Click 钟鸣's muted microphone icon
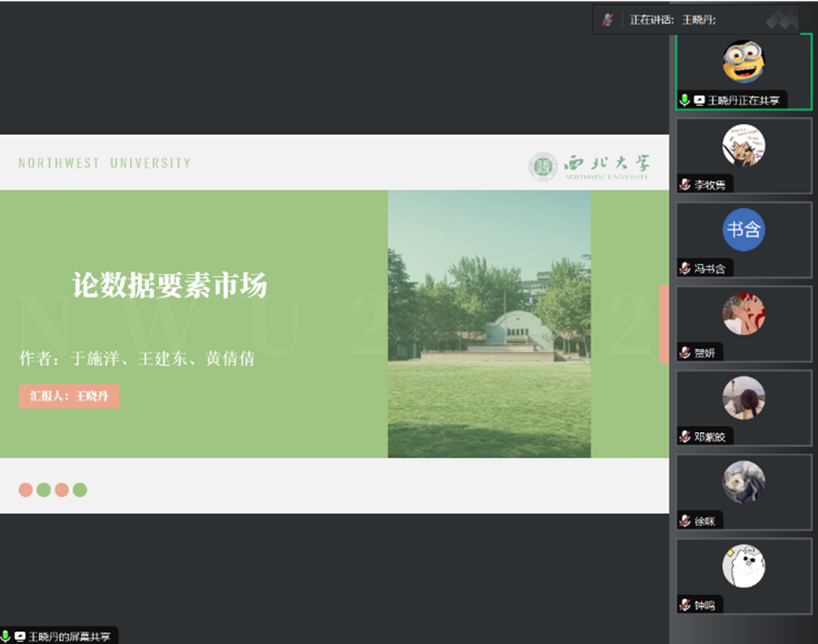Screen dimensions: 818x644 click(x=685, y=605)
